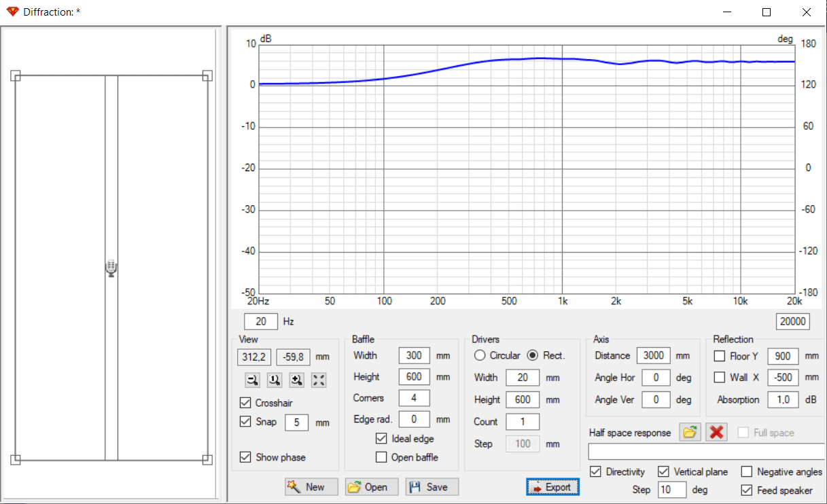Edit the start frequency 20 Hz field
The height and width of the screenshot is (504, 827).
coord(261,321)
